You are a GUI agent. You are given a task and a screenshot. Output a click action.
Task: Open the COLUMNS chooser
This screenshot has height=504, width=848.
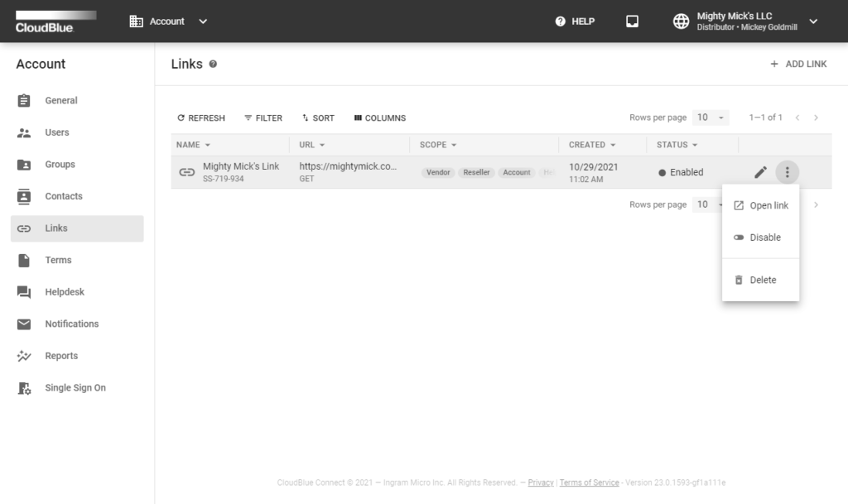[380, 118]
